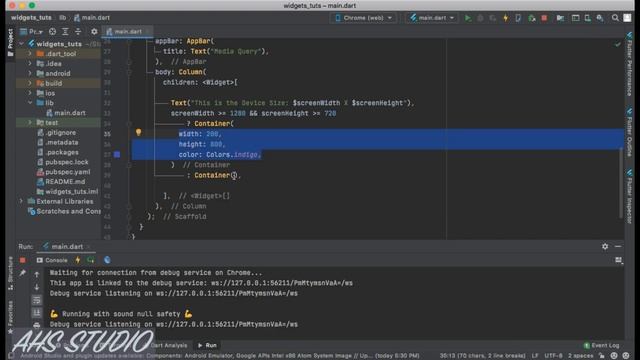Open the Favorites side tab
640x360 pixels.
[x=10, y=317]
